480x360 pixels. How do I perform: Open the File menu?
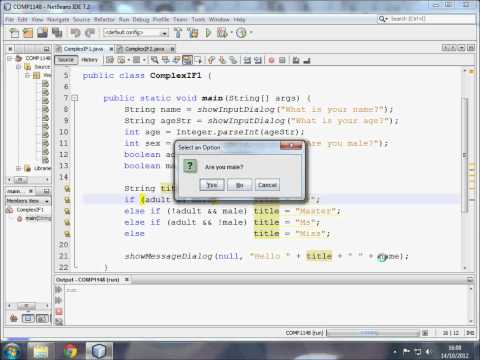(x=10, y=20)
